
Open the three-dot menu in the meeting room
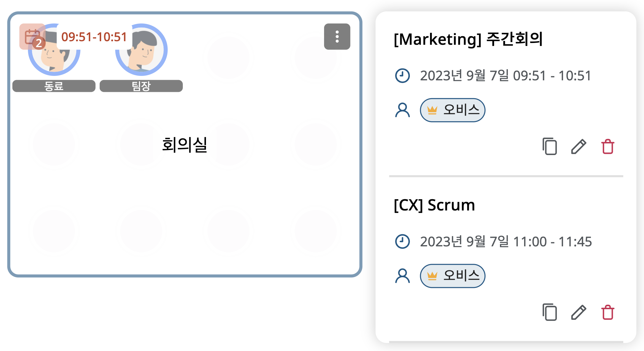(337, 36)
